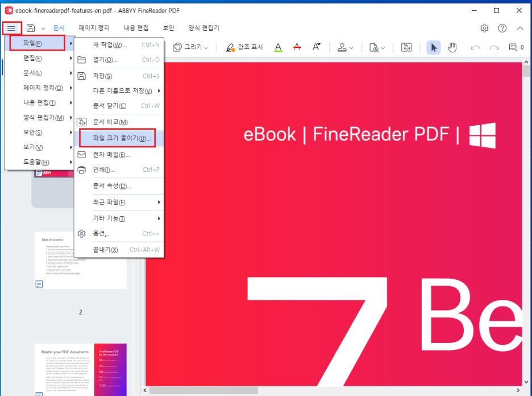532x396 pixels.
Task: Expand 최근 파일 submenu
Action: (x=119, y=202)
